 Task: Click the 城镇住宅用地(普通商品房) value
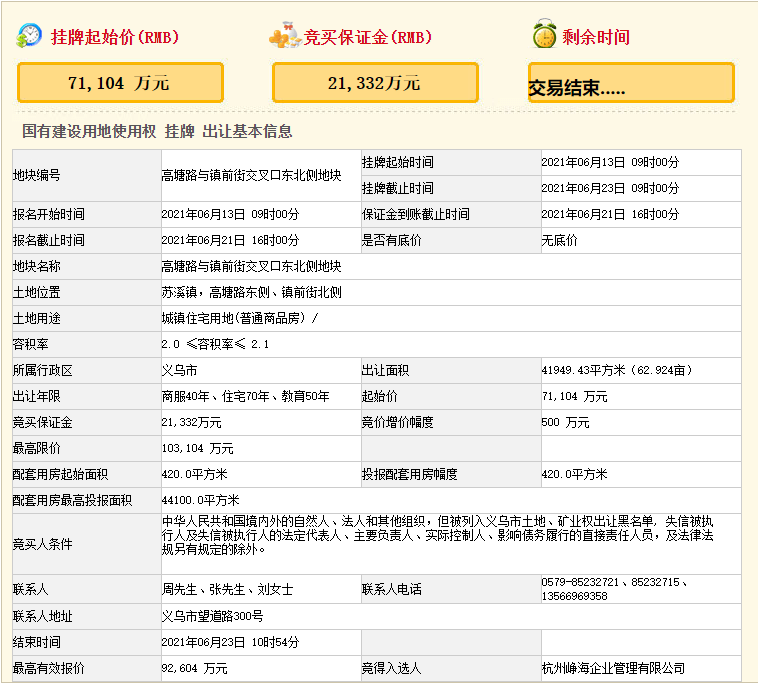[x=234, y=319]
